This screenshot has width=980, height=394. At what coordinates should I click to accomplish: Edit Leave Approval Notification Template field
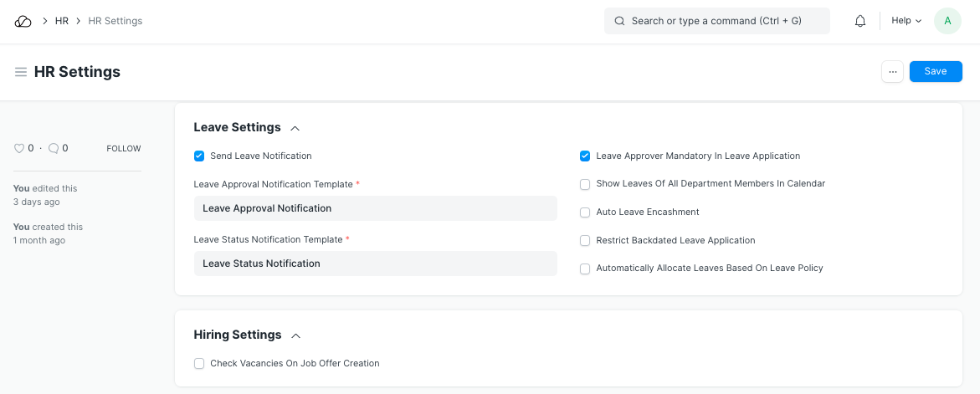375,208
